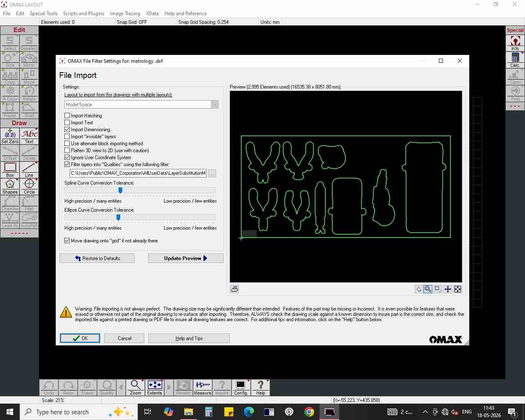Open the Measure tool
525x420 pixels.
[x=203, y=388]
